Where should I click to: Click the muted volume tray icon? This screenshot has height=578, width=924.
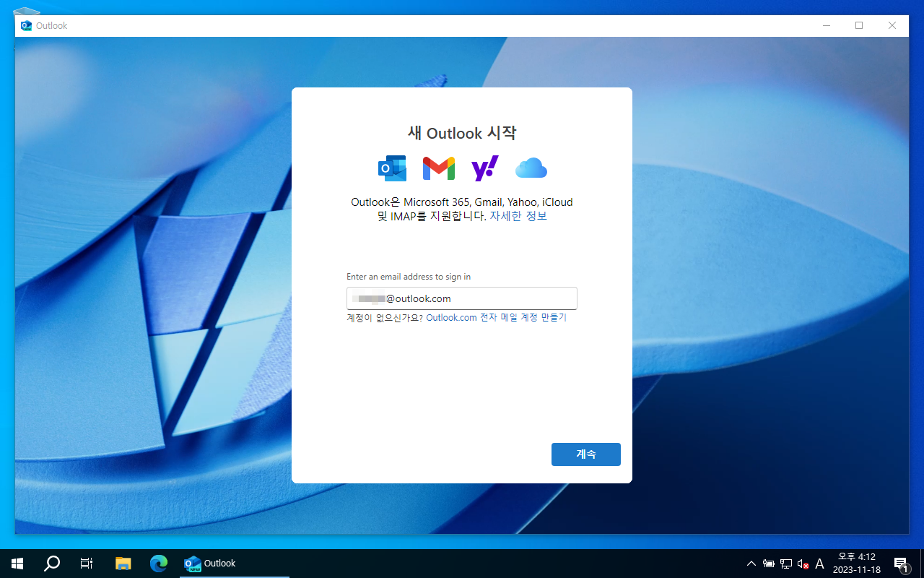[x=803, y=564]
